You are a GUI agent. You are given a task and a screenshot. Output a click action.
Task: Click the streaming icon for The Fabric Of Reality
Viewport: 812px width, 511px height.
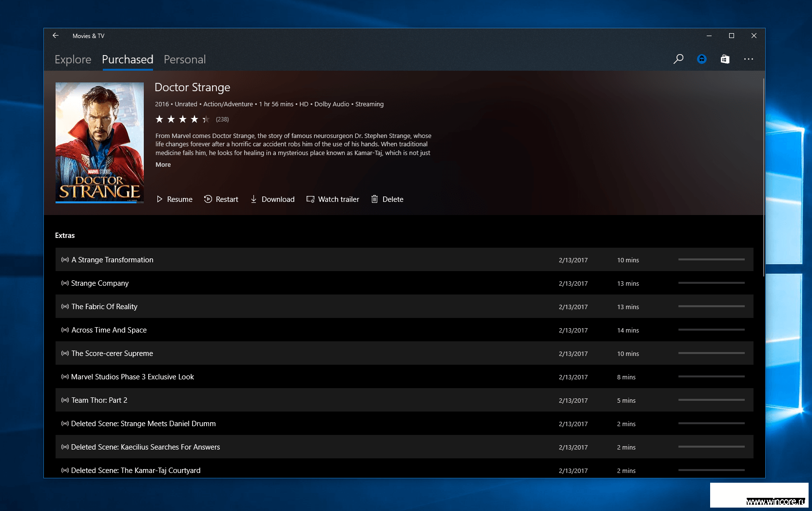(65, 307)
